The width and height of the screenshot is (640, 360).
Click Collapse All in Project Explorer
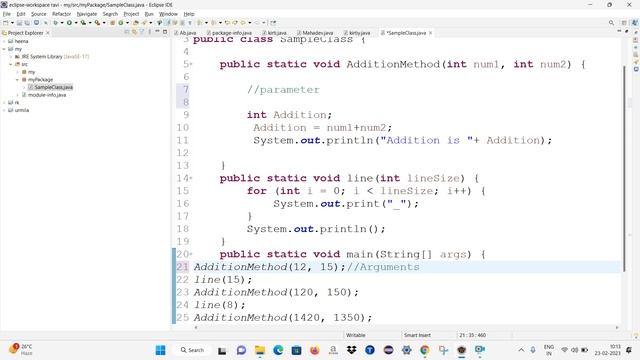point(127,32)
